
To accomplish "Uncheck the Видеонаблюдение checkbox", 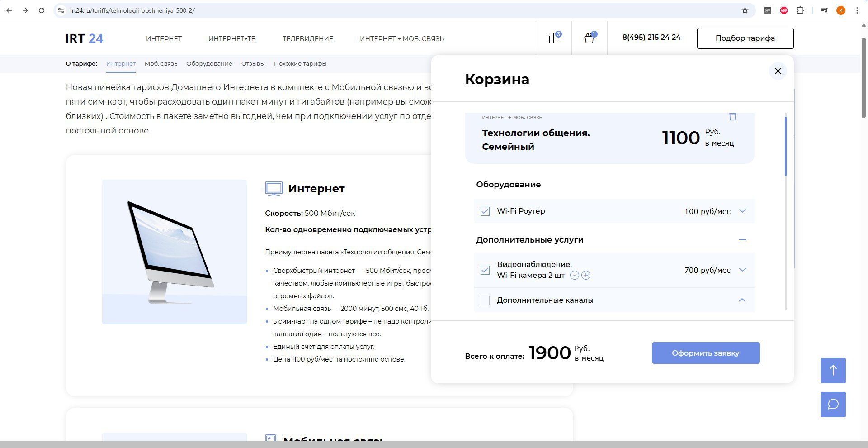I will (x=485, y=270).
